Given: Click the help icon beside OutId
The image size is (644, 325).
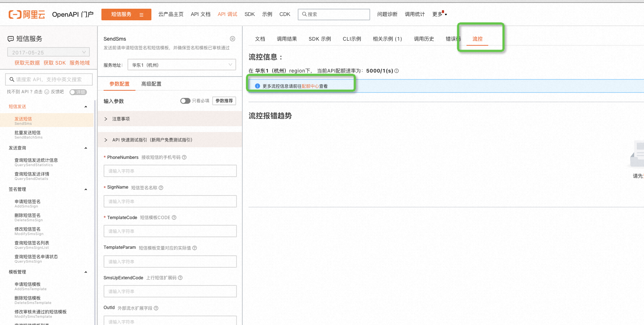Looking at the screenshot, I should tap(156, 308).
